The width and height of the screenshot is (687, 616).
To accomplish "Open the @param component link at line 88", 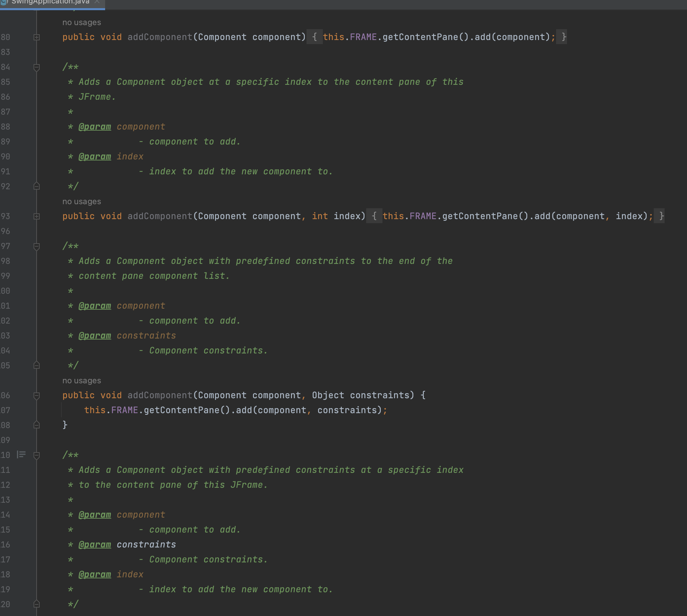I will (x=95, y=127).
